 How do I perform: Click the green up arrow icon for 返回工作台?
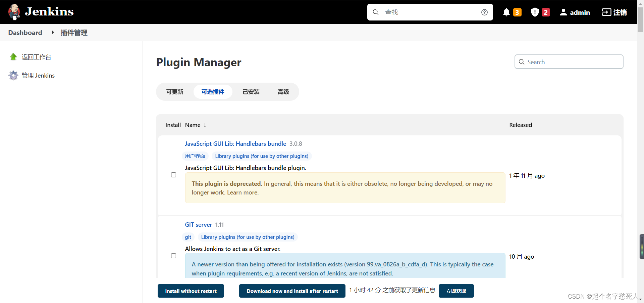13,57
